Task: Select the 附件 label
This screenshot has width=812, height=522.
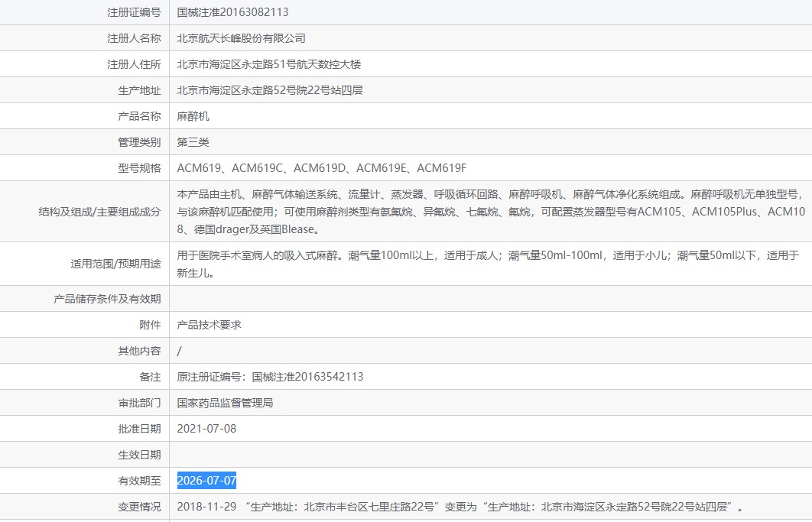Action: [x=150, y=325]
